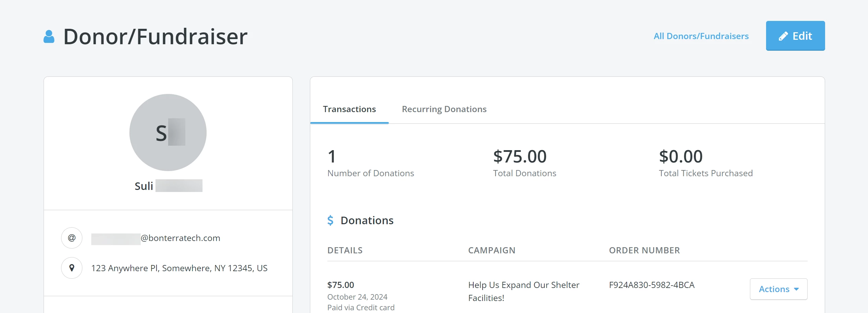Image resolution: width=868 pixels, height=313 pixels.
Task: Click the @ email icon in profile card
Action: [71, 238]
